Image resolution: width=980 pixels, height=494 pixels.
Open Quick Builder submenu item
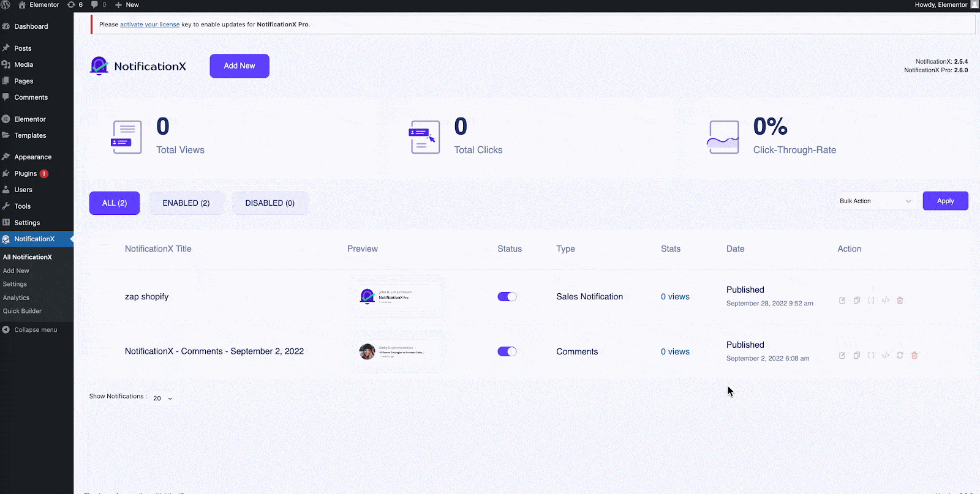coord(22,311)
